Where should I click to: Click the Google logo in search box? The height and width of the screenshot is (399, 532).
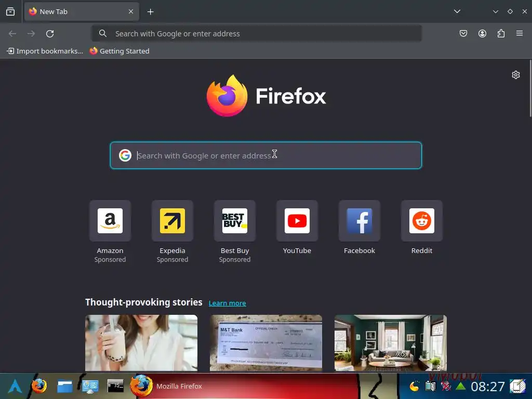point(125,155)
